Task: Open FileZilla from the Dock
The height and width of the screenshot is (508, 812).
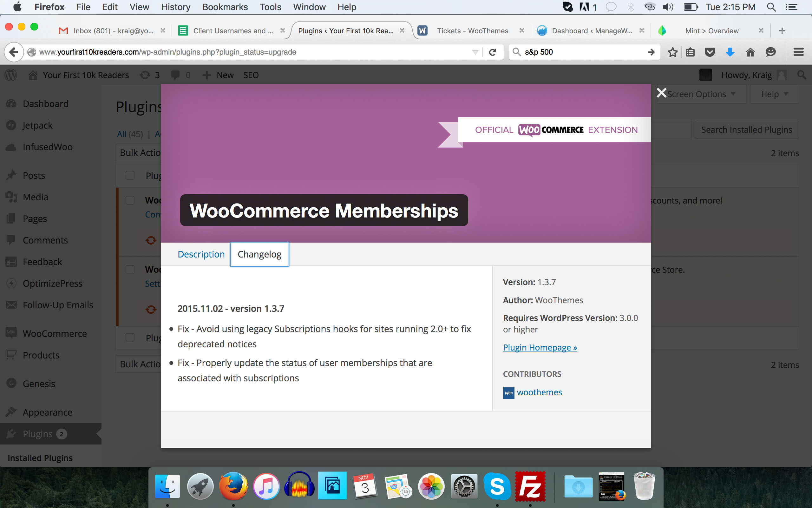Action: pyautogui.click(x=530, y=486)
